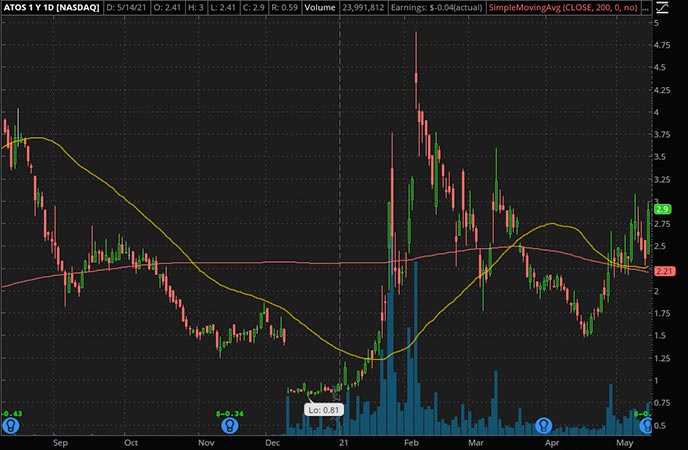Expand the '...' overflow in the chart header
The image size is (688, 450).
(x=646, y=7)
